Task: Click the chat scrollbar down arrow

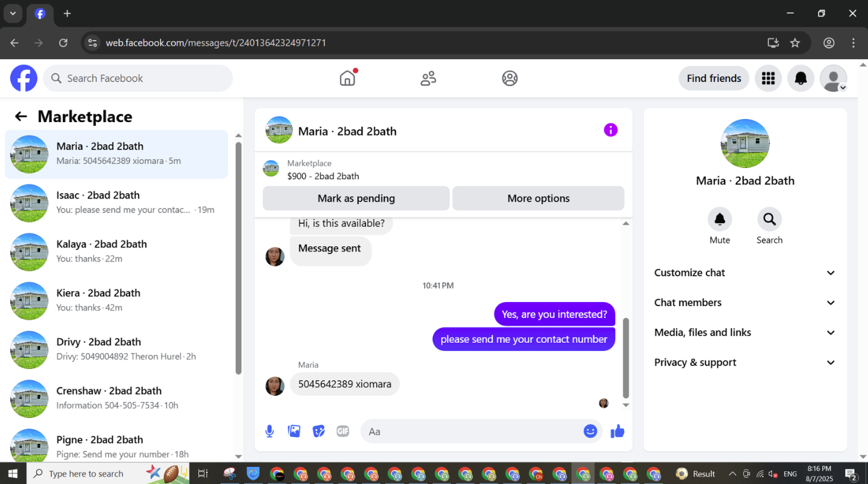Action: pos(626,405)
